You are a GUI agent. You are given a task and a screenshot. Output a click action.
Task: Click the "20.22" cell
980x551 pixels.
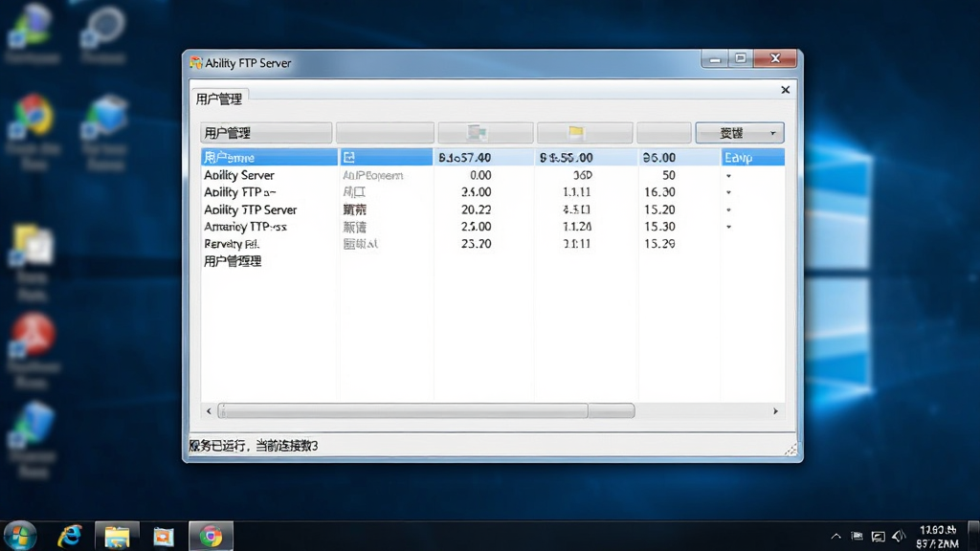point(476,209)
